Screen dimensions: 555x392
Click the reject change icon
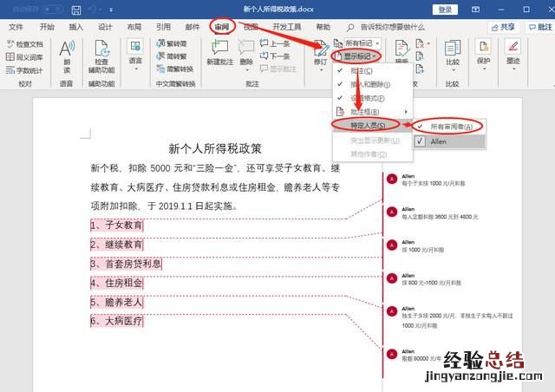(x=420, y=44)
